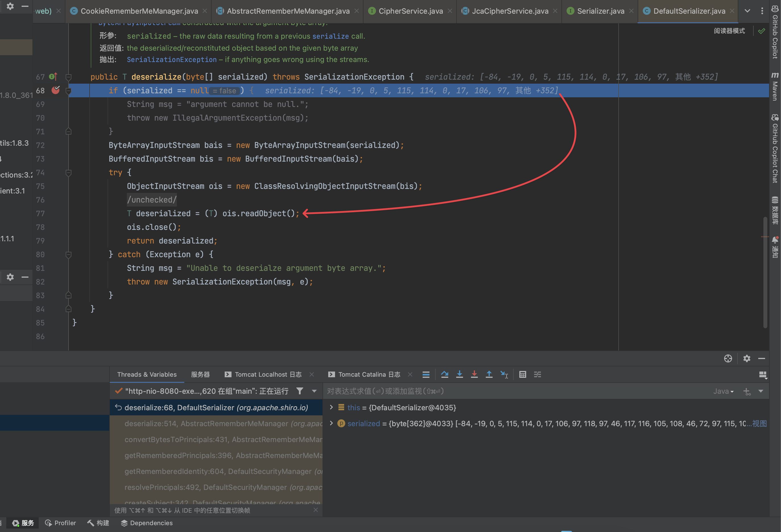The height and width of the screenshot is (532, 781).
Task: Click project panel gear icon at top left
Action: pos(10,6)
